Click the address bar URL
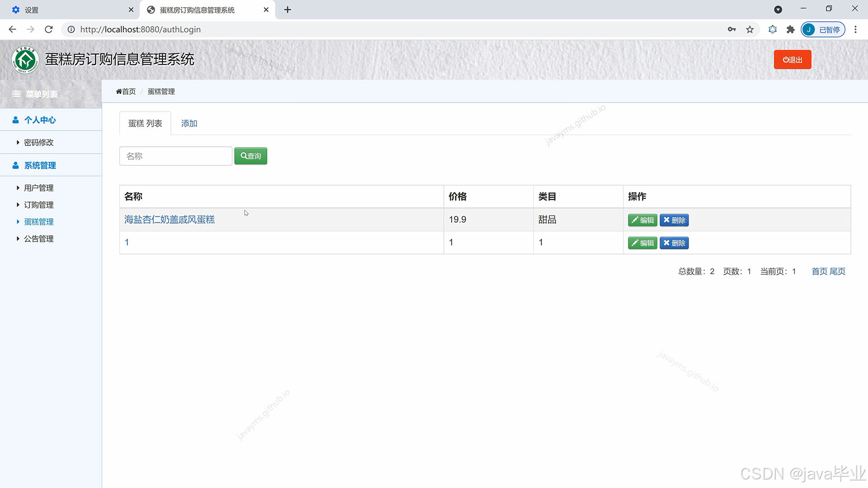Screen dimensions: 868x488 coord(141,29)
